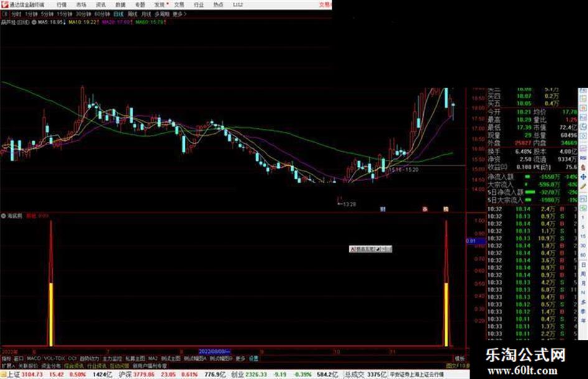Open the 新用户福利专享 link

149,365
